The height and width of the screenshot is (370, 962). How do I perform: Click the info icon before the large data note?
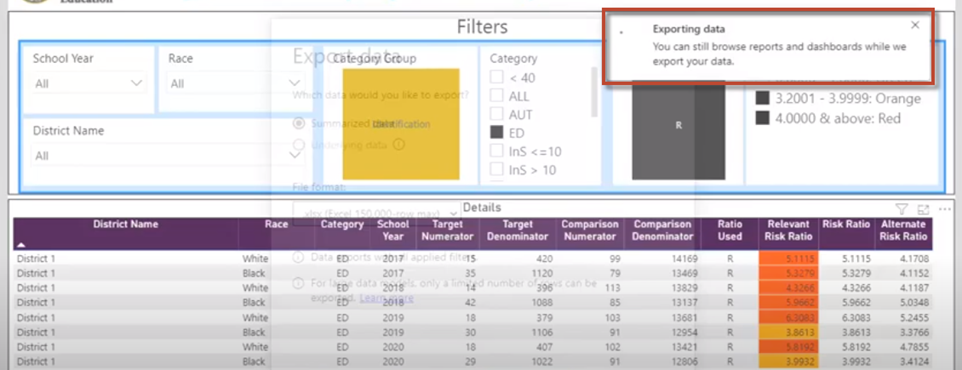299,283
